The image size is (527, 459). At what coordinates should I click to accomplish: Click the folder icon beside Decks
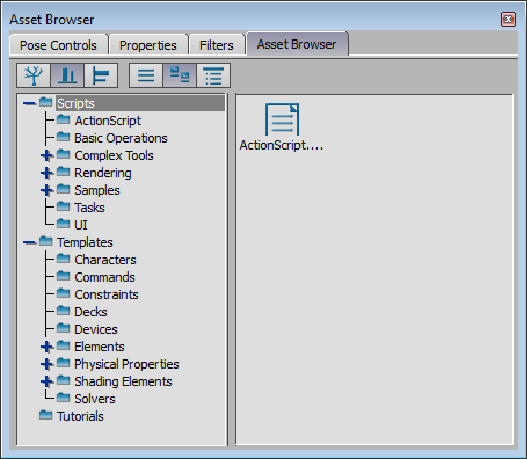(63, 310)
